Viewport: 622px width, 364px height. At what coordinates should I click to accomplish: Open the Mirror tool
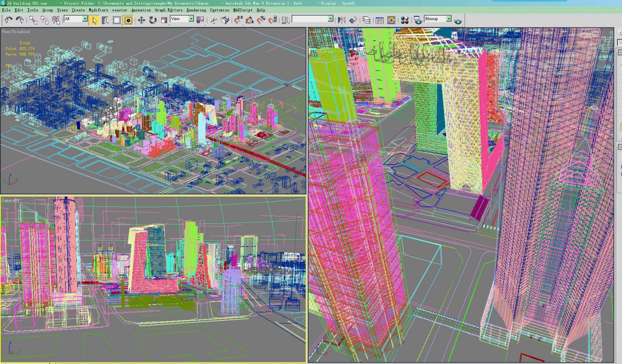point(341,19)
